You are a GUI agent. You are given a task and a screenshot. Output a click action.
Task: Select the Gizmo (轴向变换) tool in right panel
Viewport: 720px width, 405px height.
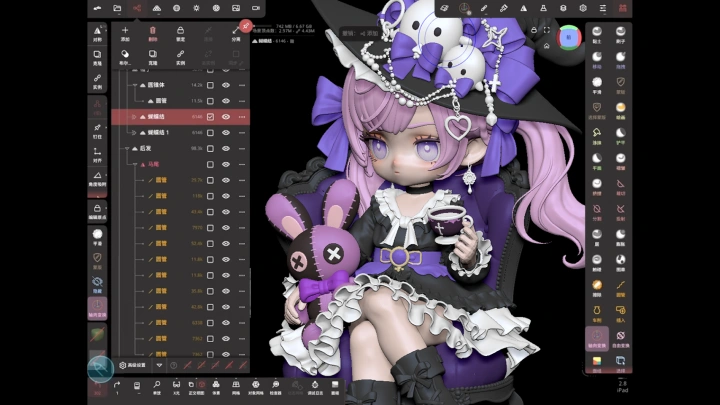[x=596, y=338]
